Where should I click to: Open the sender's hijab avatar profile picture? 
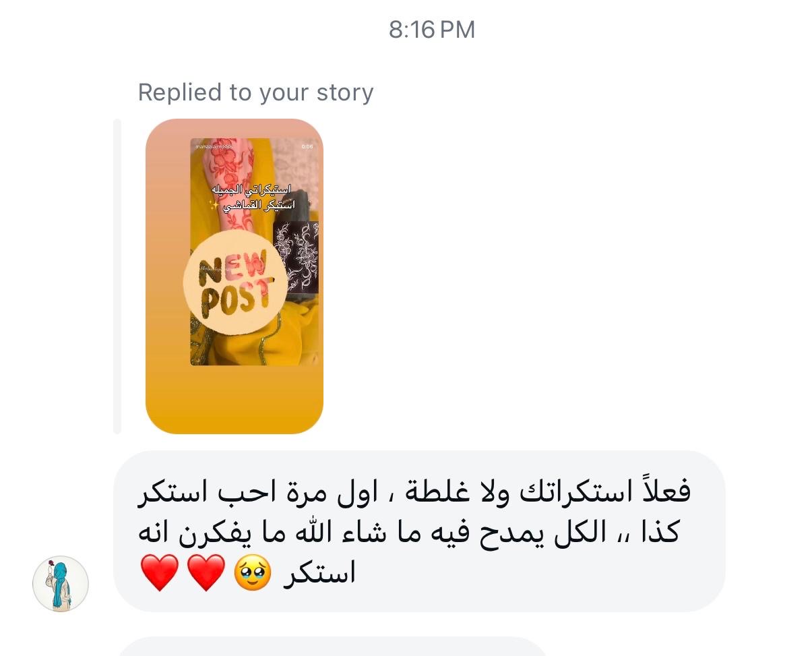(61, 584)
